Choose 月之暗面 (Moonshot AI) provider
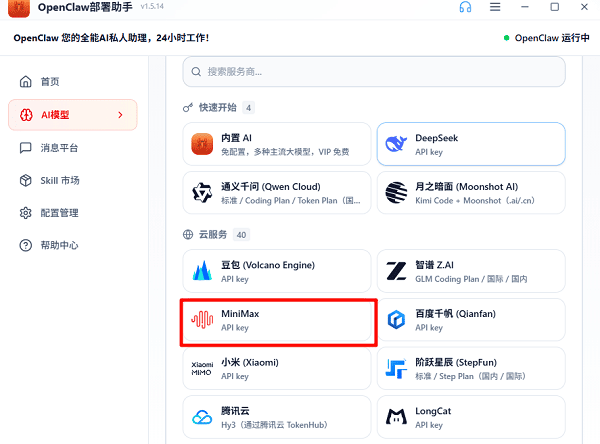 pos(471,193)
